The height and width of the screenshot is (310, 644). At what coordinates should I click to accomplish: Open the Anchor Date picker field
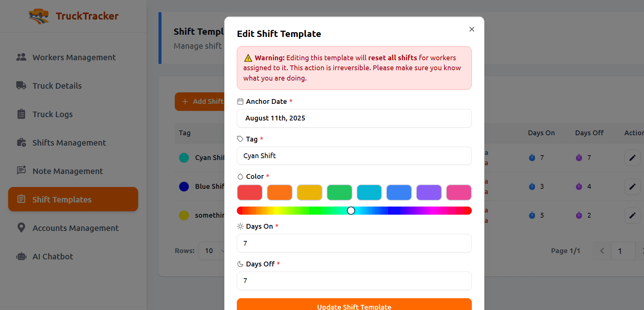coord(354,118)
